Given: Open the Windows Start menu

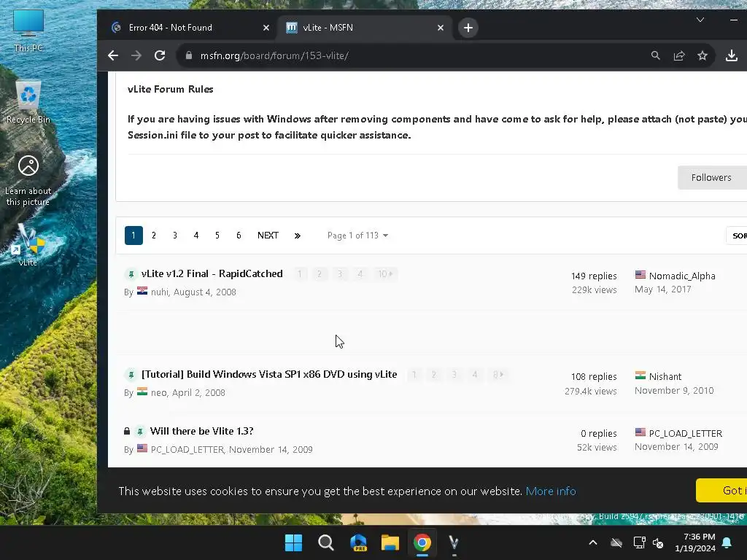Looking at the screenshot, I should click(x=293, y=542).
